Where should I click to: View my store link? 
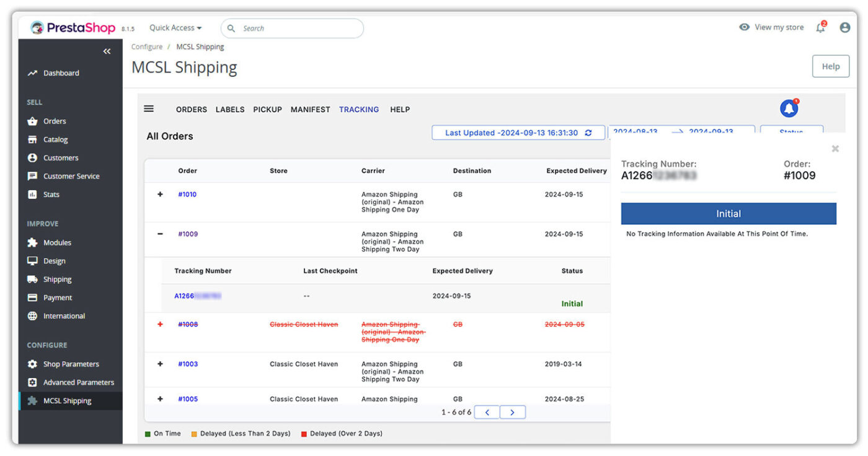click(771, 27)
